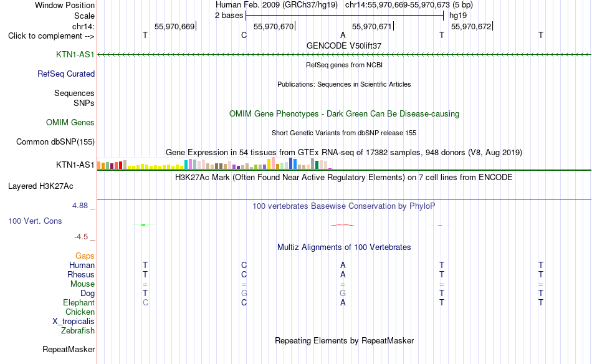Click the Scale label
592x364 pixels.
(84, 16)
